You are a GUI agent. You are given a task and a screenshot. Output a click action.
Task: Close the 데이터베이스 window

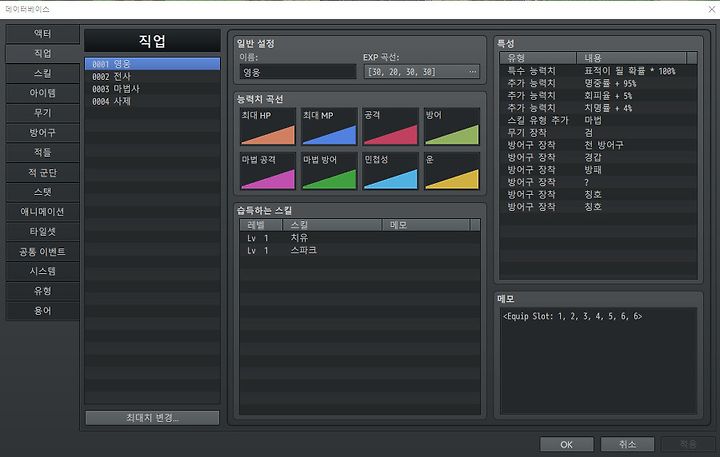tap(711, 9)
